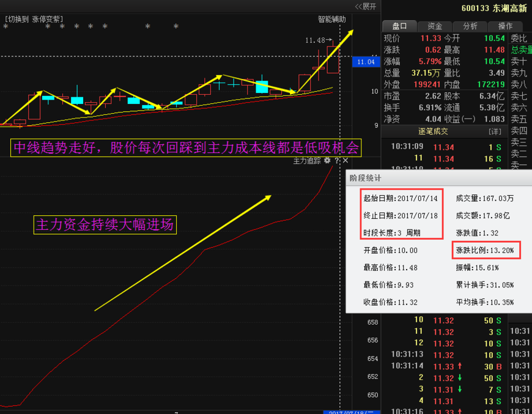
Task: Click the 10:31:09 trade row at 11.34
Action: [x=446, y=147]
